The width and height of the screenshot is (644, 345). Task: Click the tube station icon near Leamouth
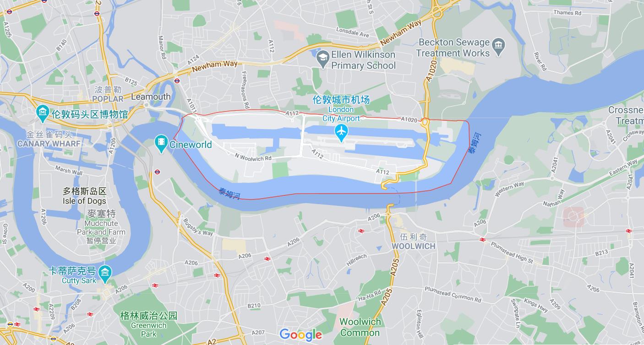[x=177, y=81]
